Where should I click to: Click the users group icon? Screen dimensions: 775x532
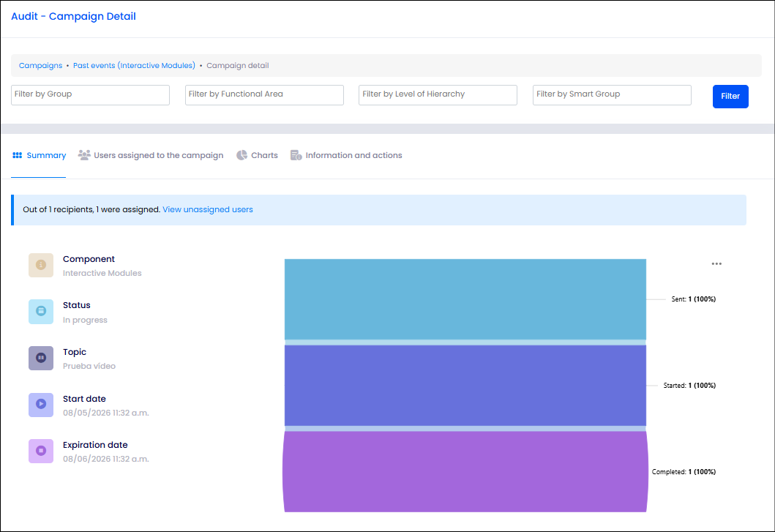[84, 155]
